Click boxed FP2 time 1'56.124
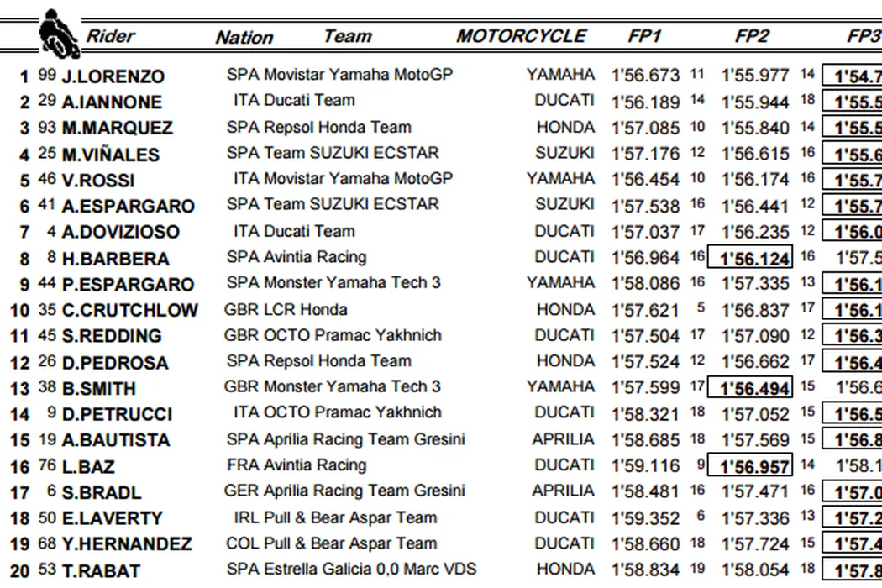The image size is (882, 588). point(750,259)
